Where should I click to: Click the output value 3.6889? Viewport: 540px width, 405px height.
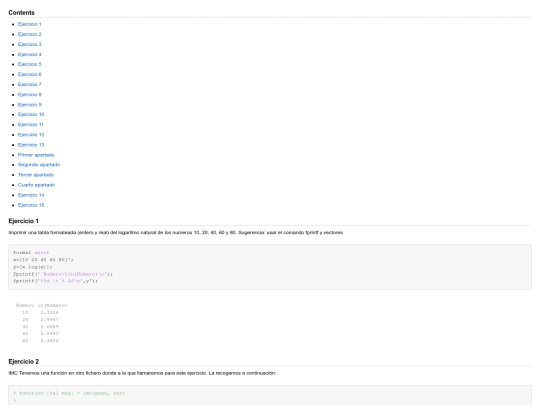pyautogui.click(x=49, y=327)
